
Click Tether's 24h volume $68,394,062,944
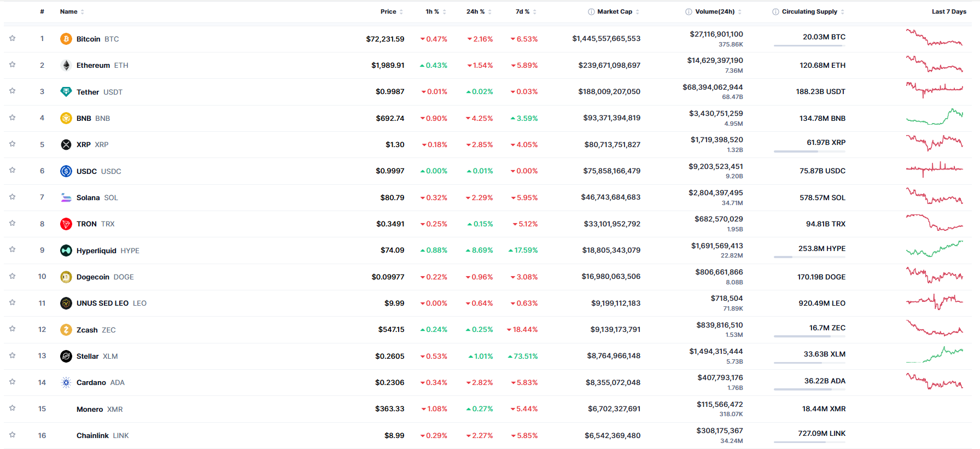pyautogui.click(x=713, y=87)
